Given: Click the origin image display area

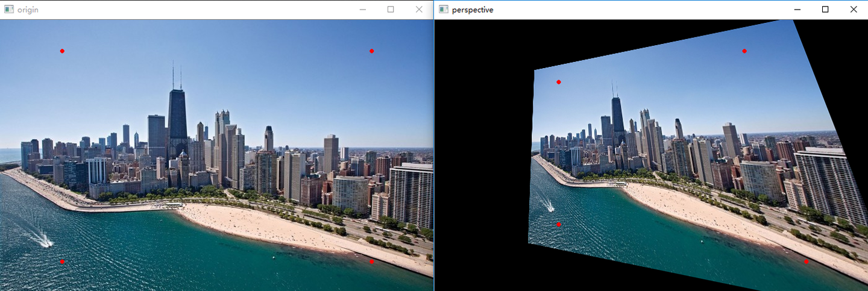Looking at the screenshot, I should 217,155.
